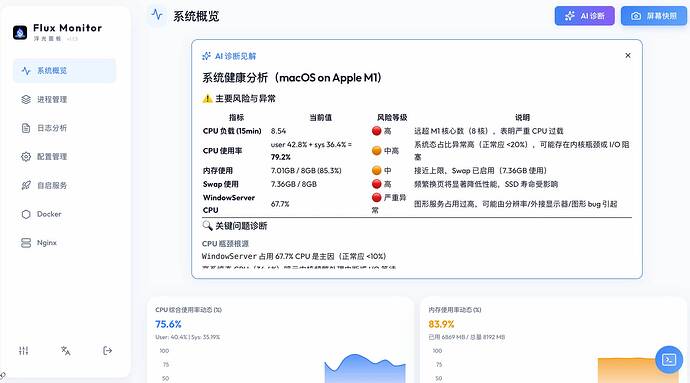
Task: Open the floating terminal button
Action: [x=669, y=360]
